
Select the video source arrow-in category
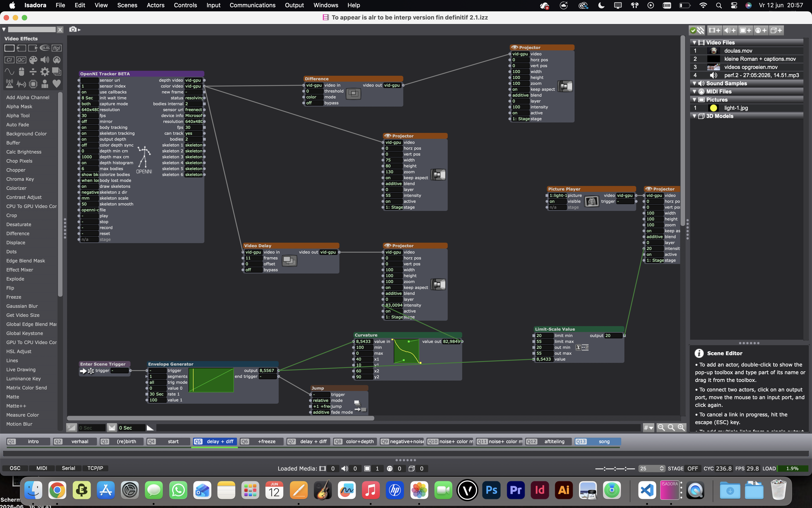tap(21, 48)
